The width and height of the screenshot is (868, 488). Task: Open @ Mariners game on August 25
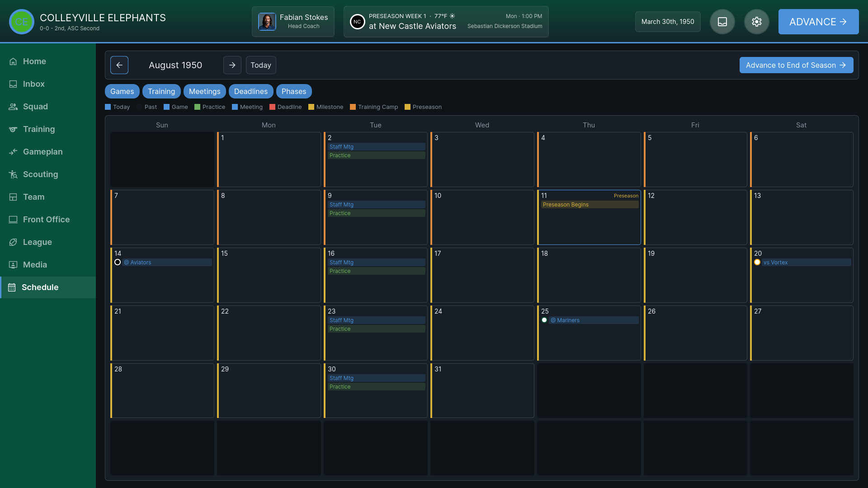tap(594, 320)
